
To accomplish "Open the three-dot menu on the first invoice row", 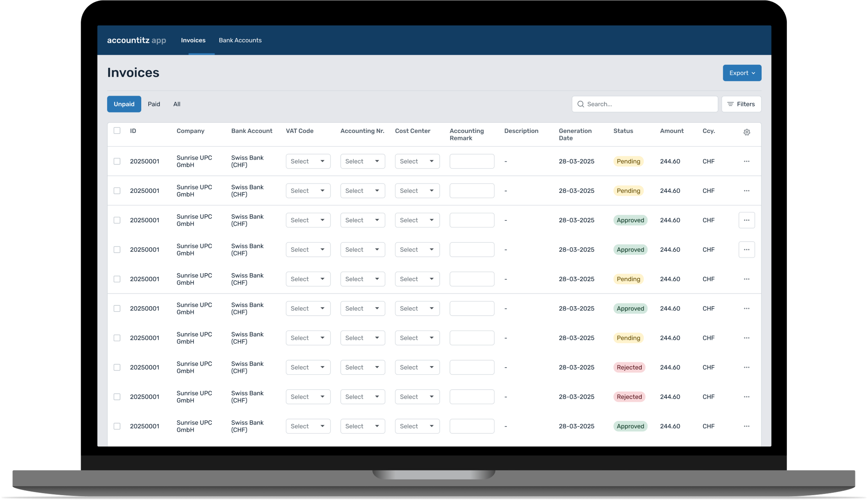I will click(x=746, y=162).
